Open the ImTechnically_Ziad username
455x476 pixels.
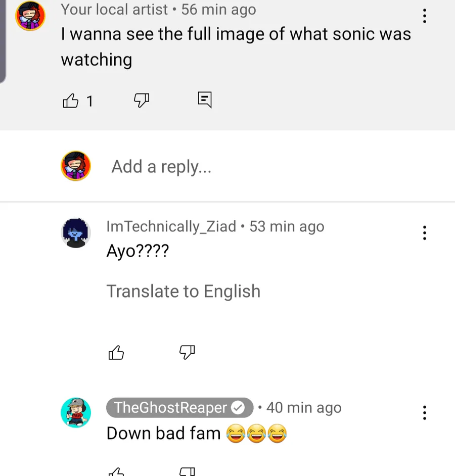(x=171, y=226)
